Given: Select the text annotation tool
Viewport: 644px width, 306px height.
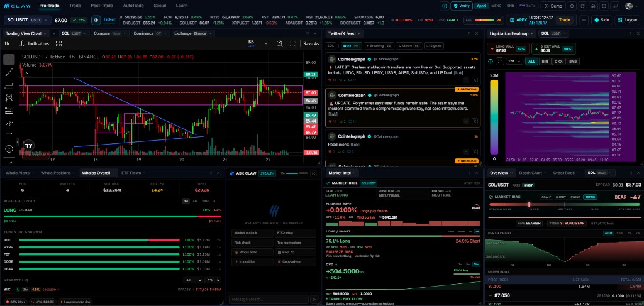Looking at the screenshot, I should pos(9,136).
